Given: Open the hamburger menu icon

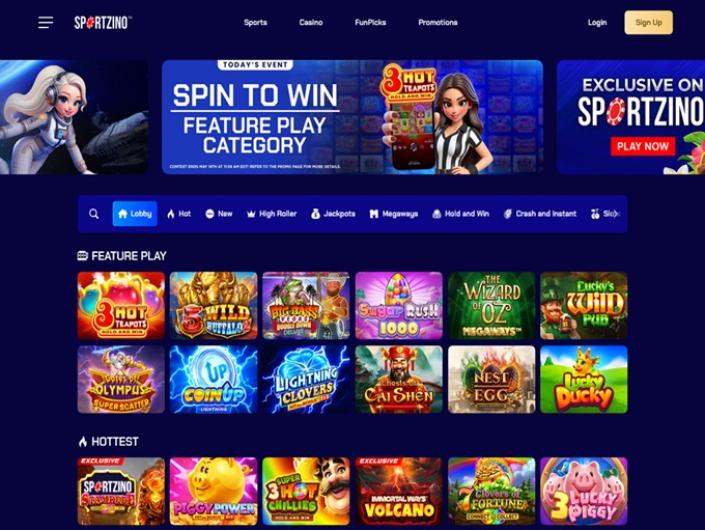Looking at the screenshot, I should tap(45, 22).
